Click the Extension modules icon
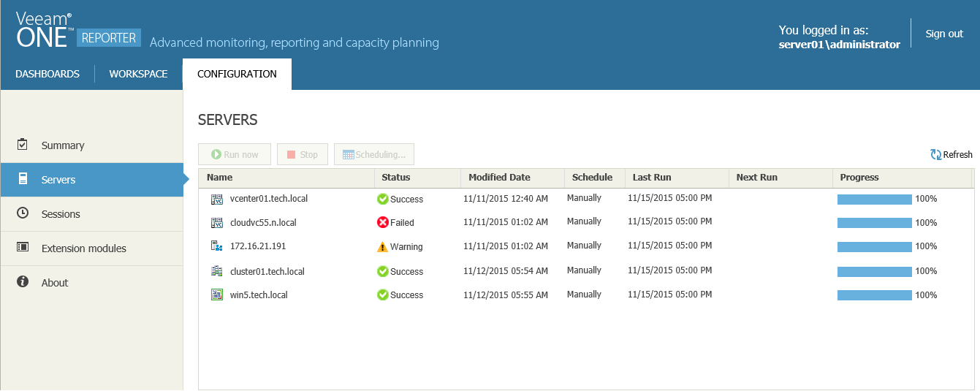 point(23,248)
